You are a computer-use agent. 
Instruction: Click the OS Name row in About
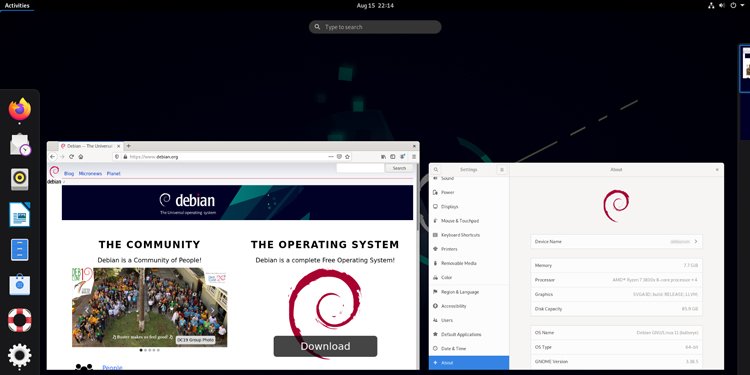(x=617, y=332)
